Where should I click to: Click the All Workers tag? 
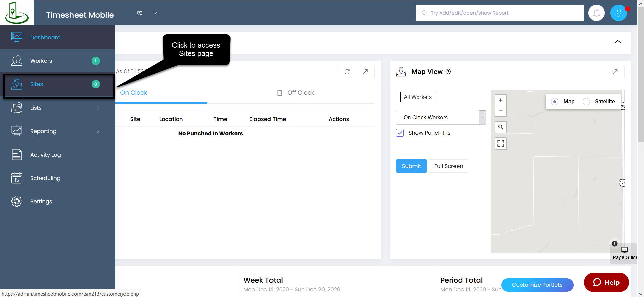tap(418, 97)
